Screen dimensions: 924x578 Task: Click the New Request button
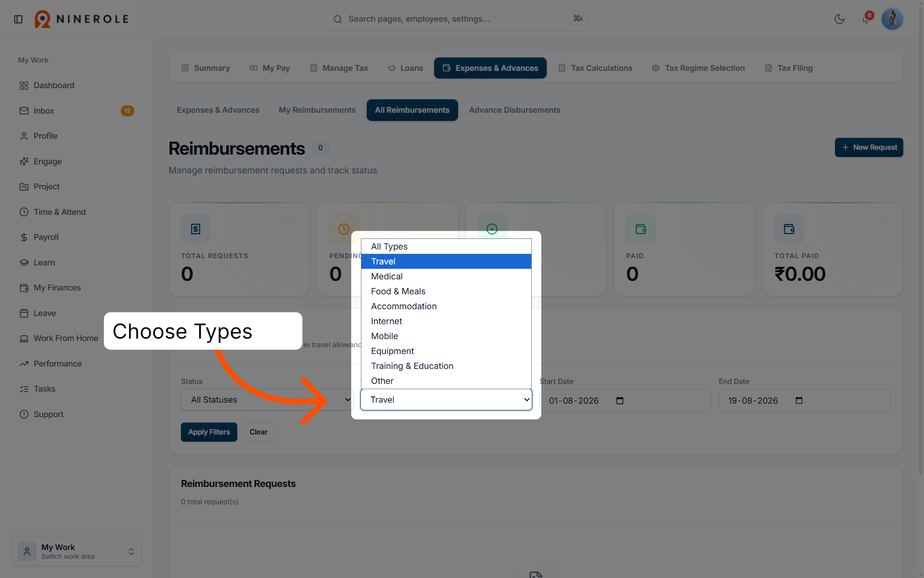pyautogui.click(x=869, y=147)
